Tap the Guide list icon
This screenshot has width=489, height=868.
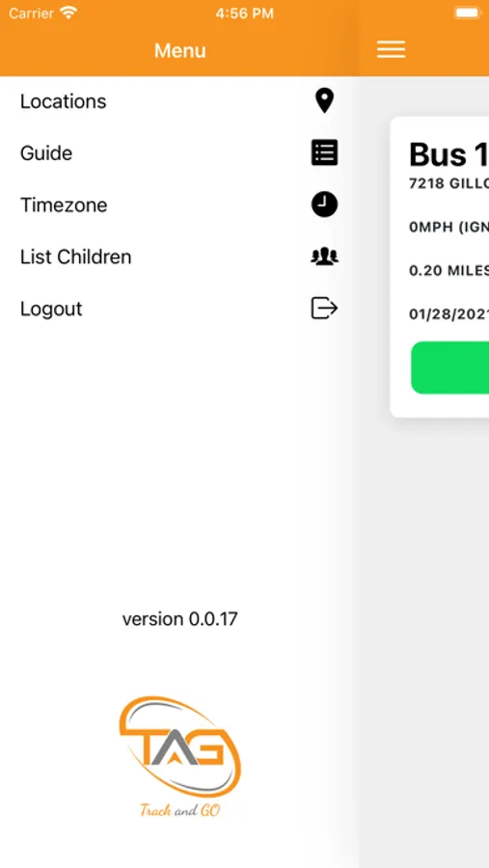pos(324,152)
